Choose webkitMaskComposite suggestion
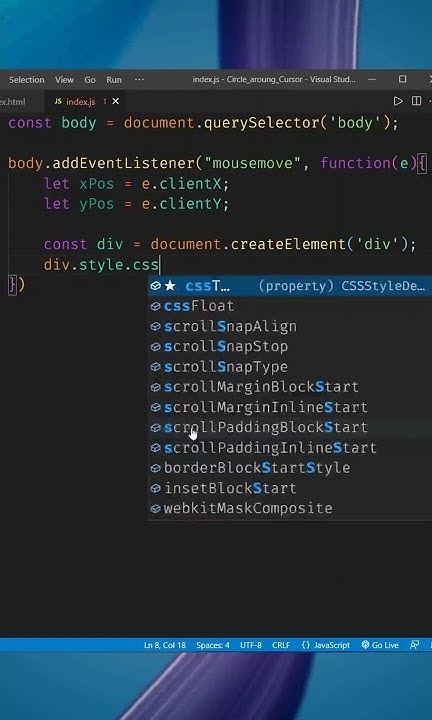The height and width of the screenshot is (720, 432). pos(290,508)
